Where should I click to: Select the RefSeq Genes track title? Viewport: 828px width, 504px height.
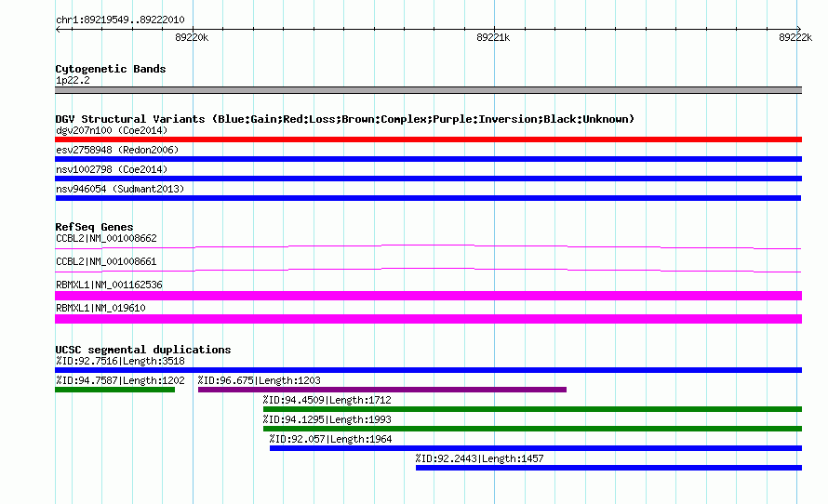(x=94, y=227)
